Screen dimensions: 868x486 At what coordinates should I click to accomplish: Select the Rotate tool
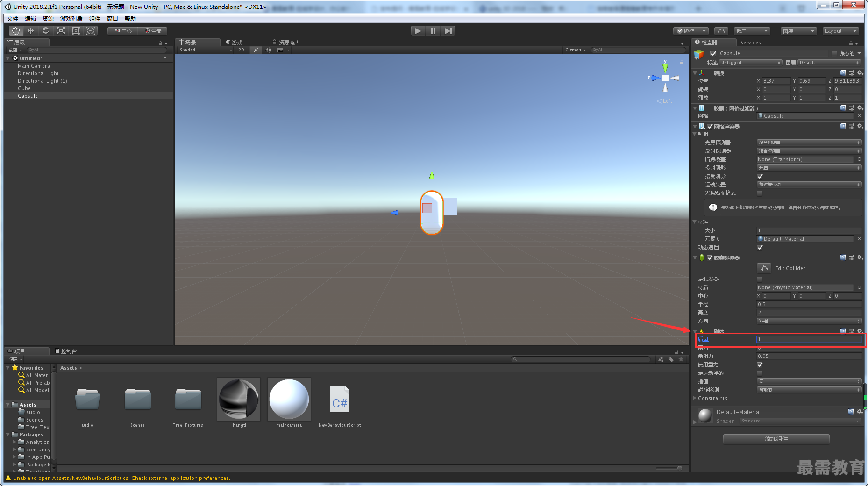coord(46,31)
